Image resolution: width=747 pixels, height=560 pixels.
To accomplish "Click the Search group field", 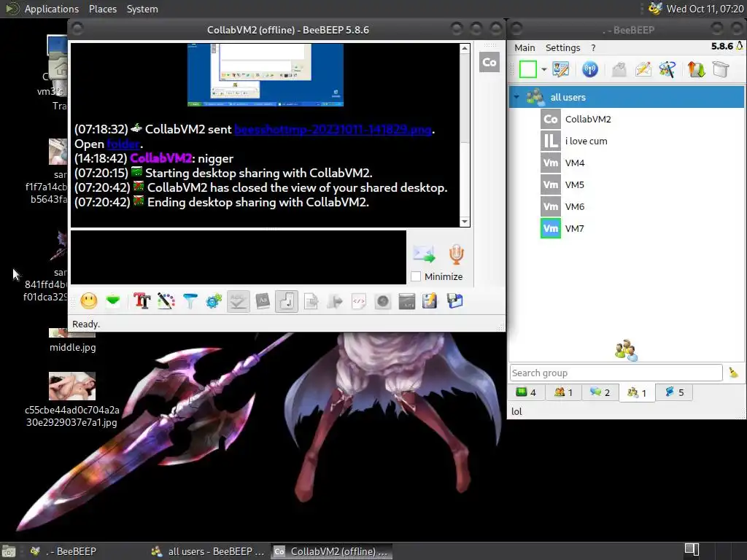I will 616,373.
